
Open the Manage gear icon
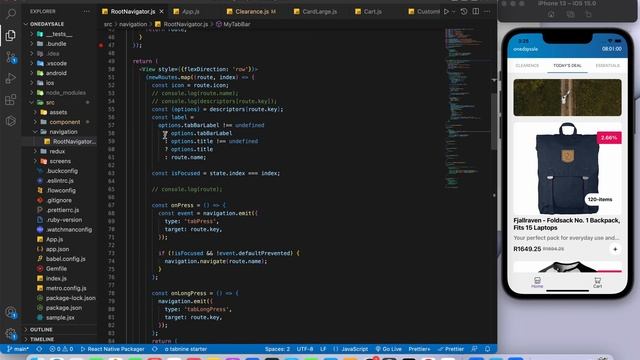(x=11, y=333)
